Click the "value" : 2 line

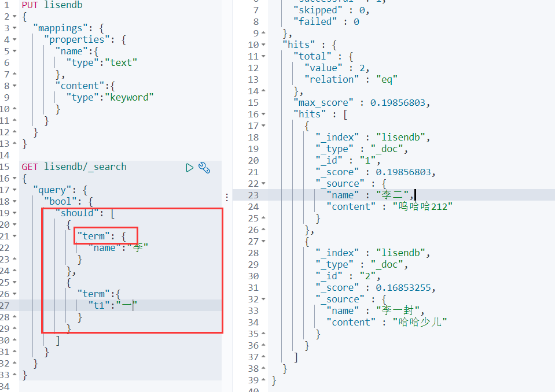tap(337, 68)
